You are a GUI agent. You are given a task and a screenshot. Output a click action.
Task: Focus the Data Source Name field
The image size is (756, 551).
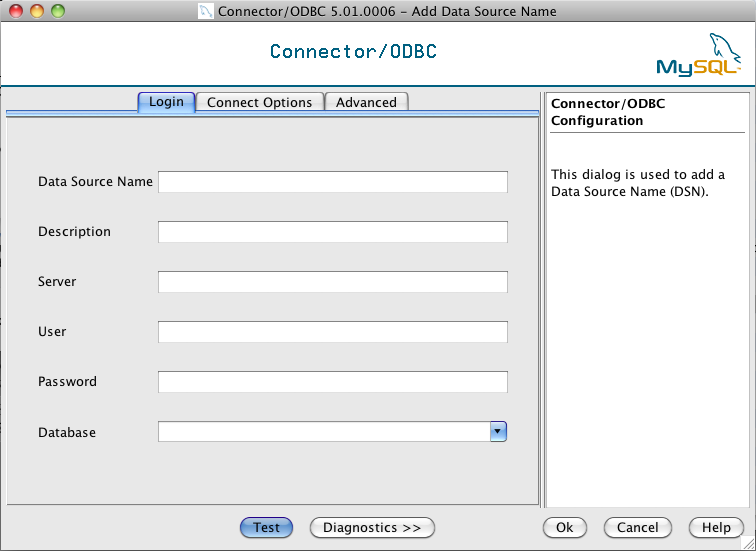click(x=333, y=182)
